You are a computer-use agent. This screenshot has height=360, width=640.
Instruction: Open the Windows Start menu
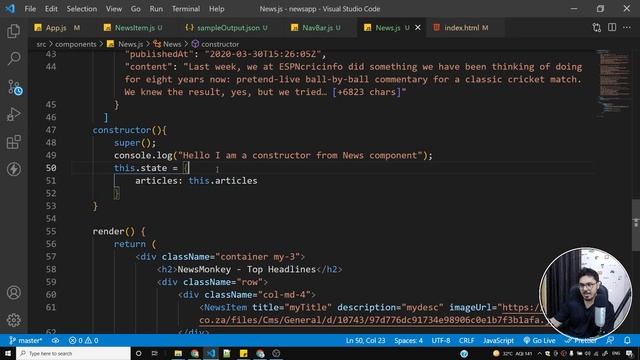coord(8,353)
